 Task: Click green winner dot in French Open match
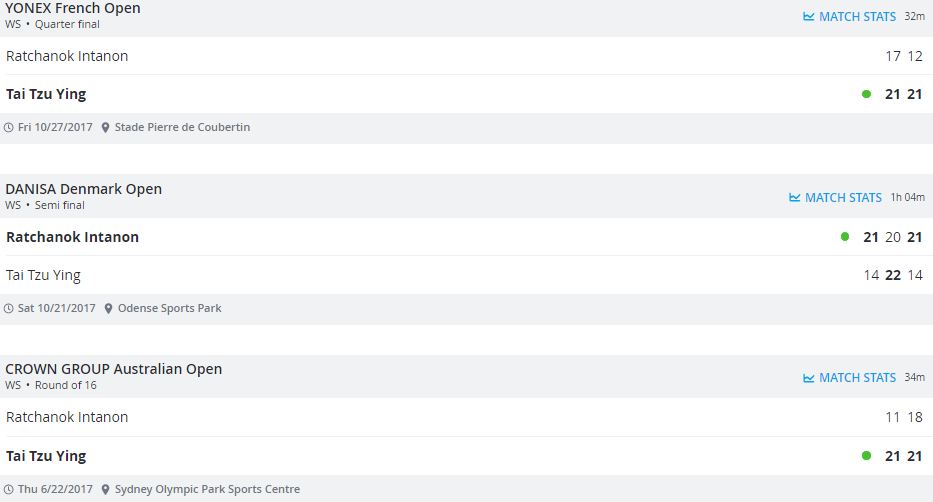pos(866,94)
